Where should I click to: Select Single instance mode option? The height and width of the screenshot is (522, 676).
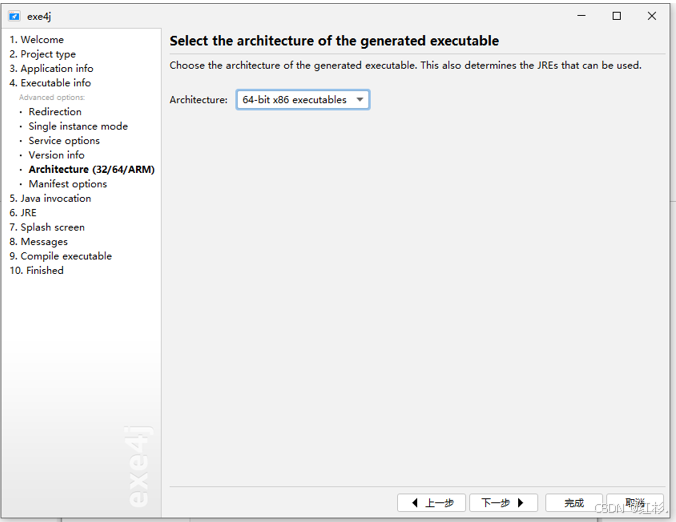tap(78, 126)
